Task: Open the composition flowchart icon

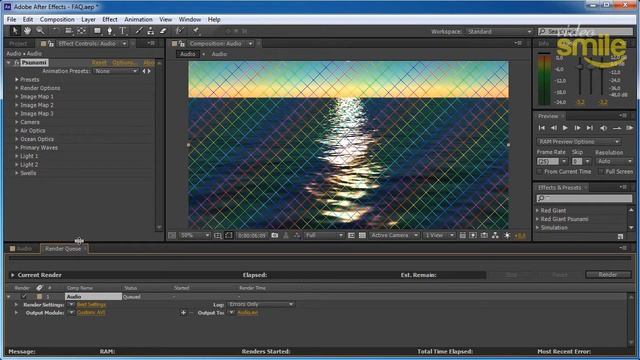Action: [x=495, y=236]
